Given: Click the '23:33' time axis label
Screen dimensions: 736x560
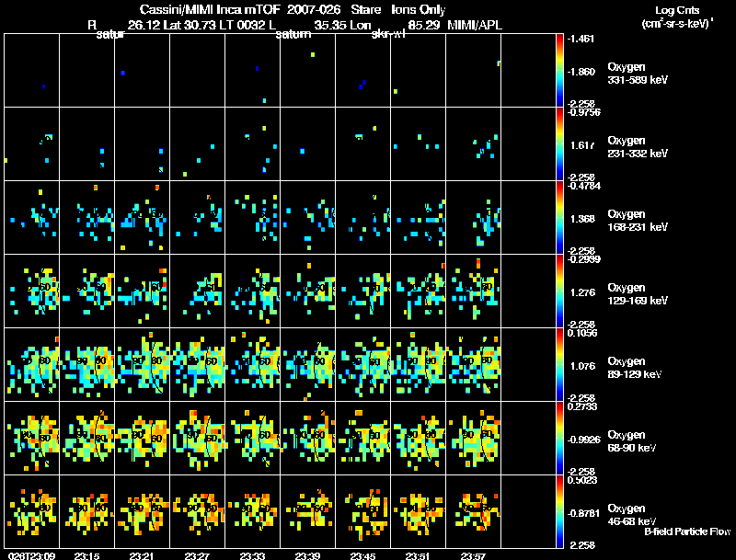Looking at the screenshot, I should (x=252, y=556).
